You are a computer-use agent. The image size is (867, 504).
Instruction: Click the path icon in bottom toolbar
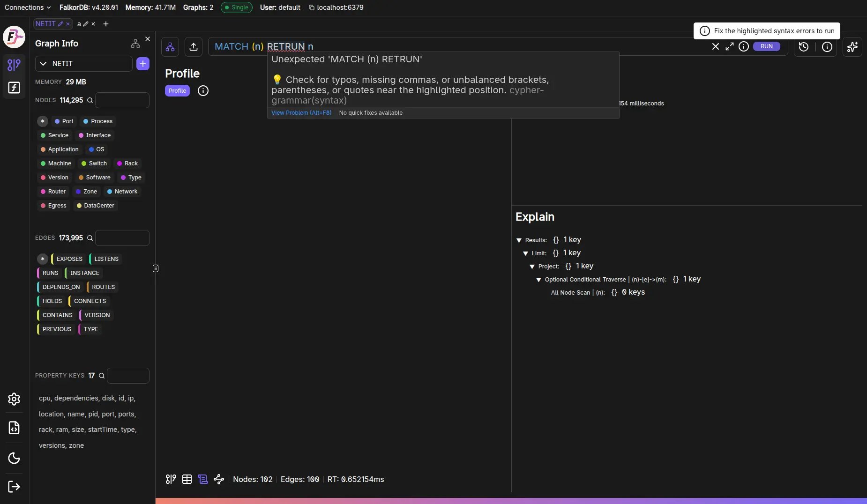[x=219, y=479]
